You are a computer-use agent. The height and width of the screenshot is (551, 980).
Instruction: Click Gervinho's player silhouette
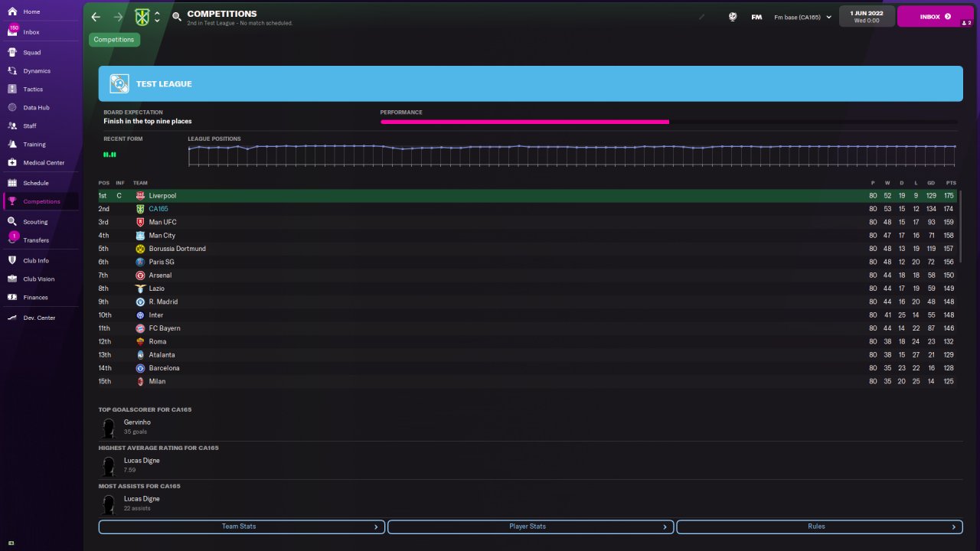[x=109, y=428]
